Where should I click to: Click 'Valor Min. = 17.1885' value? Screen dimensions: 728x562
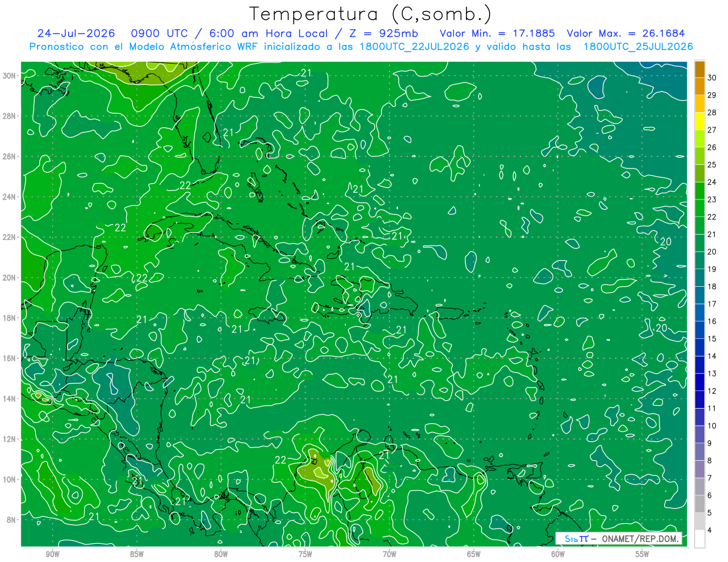[x=497, y=33]
